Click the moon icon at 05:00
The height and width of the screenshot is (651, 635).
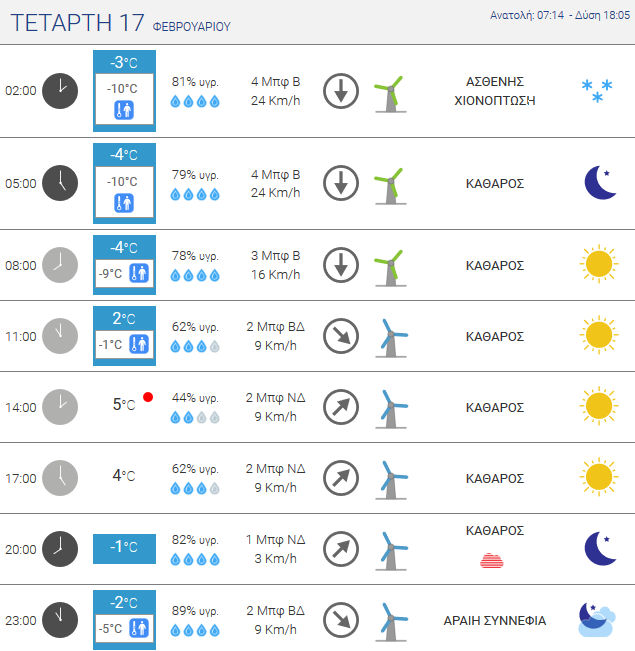coord(598,183)
